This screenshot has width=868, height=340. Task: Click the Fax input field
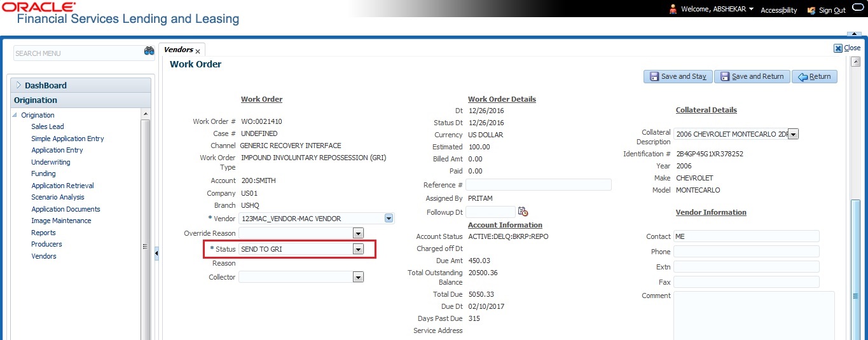[746, 282]
